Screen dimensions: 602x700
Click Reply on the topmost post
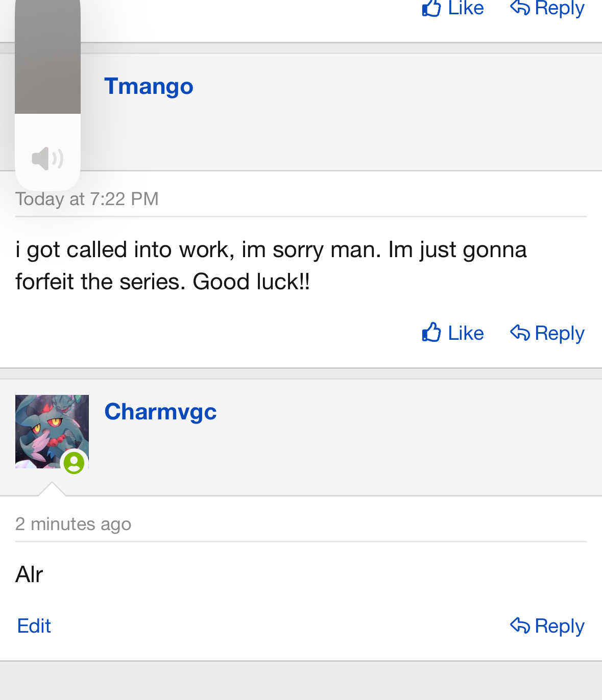pos(547,8)
